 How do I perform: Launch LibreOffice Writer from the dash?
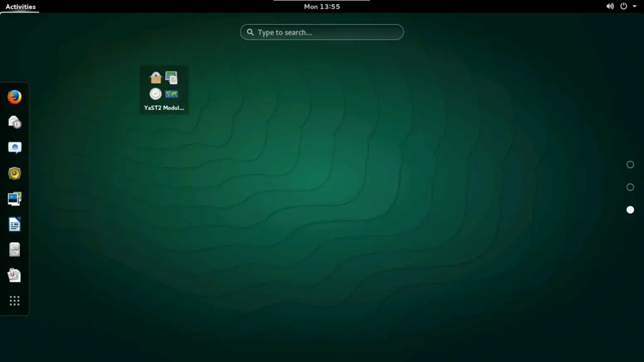[x=14, y=224]
